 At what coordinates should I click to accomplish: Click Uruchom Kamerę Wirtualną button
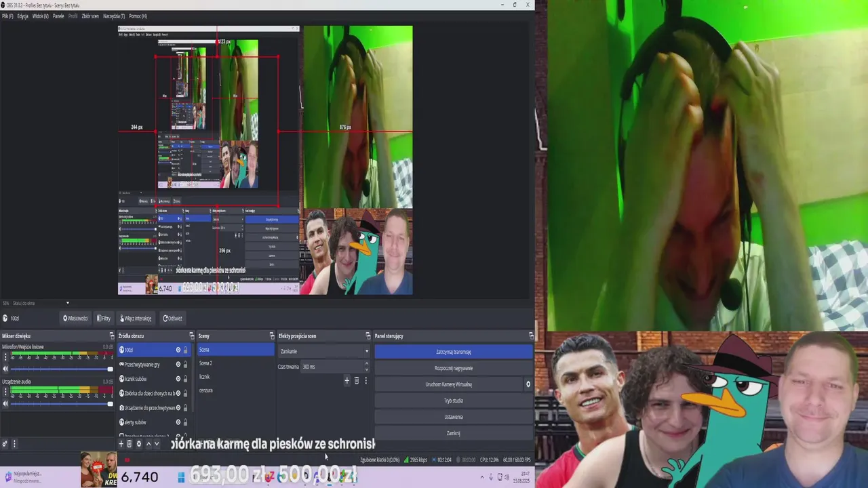pyautogui.click(x=448, y=384)
